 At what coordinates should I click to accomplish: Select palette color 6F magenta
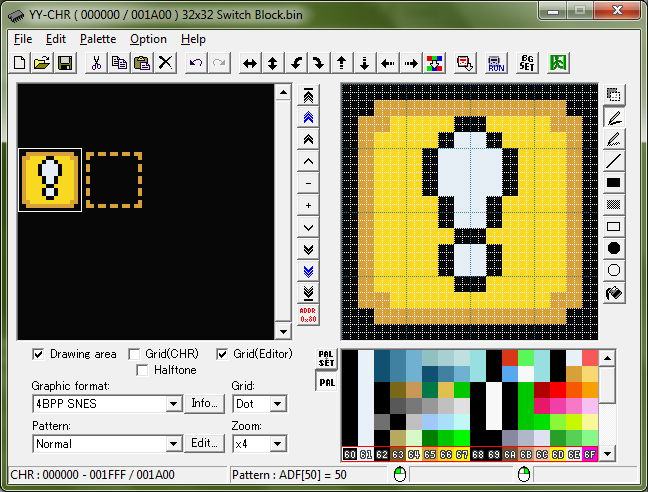[590, 454]
